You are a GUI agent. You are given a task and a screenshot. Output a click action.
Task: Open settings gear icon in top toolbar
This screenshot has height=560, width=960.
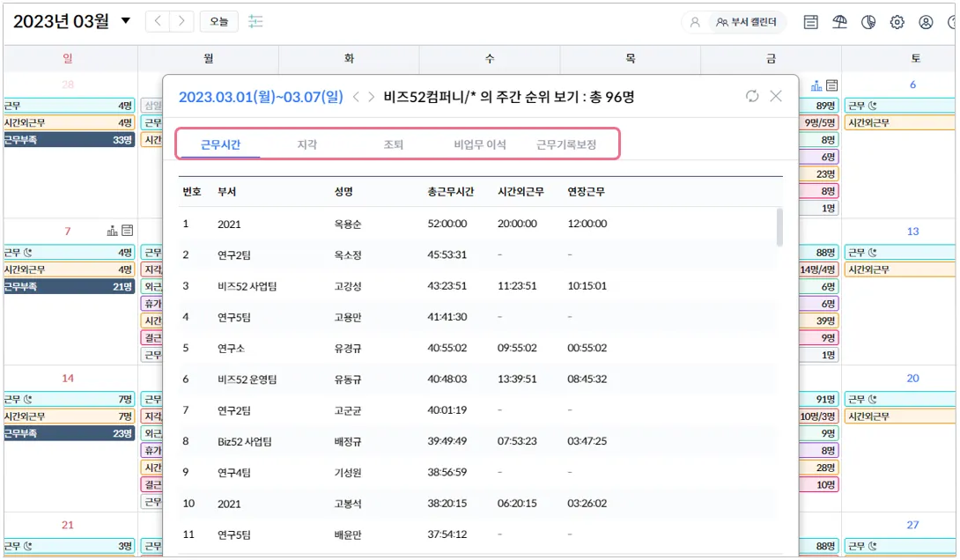pos(897,23)
